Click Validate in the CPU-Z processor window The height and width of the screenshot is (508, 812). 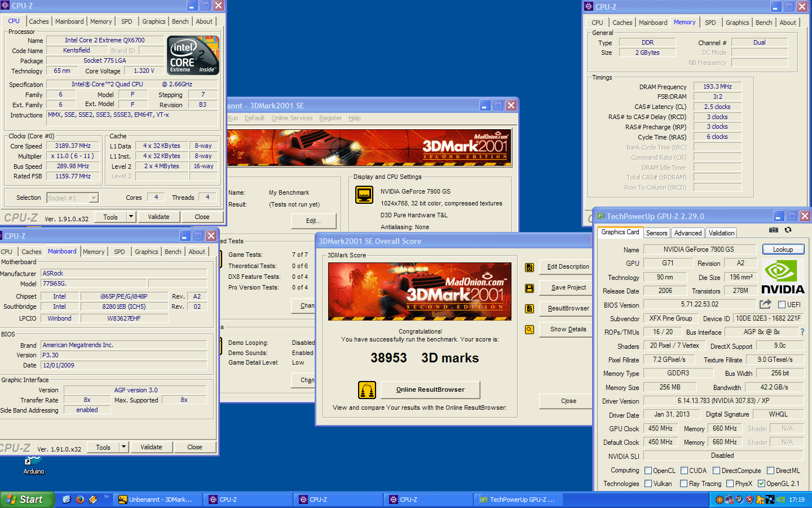point(158,217)
